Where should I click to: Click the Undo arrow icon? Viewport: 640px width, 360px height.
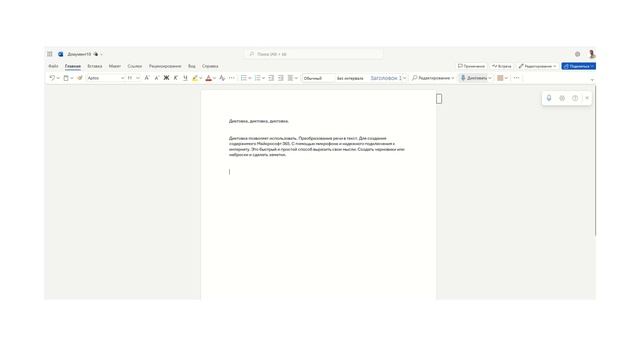(52, 78)
